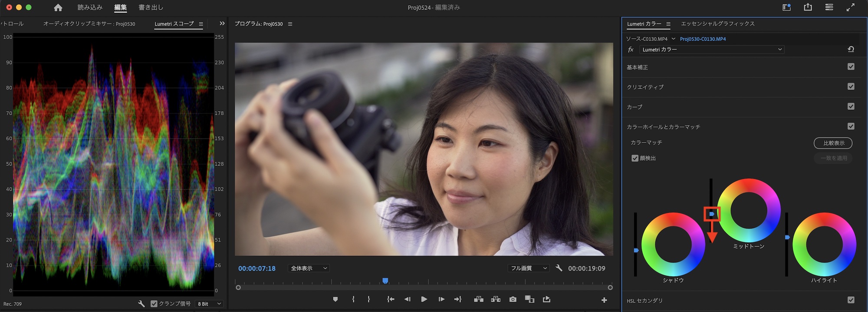868x312 pixels.
Task: Click the 比較表示 button
Action: coord(833,143)
